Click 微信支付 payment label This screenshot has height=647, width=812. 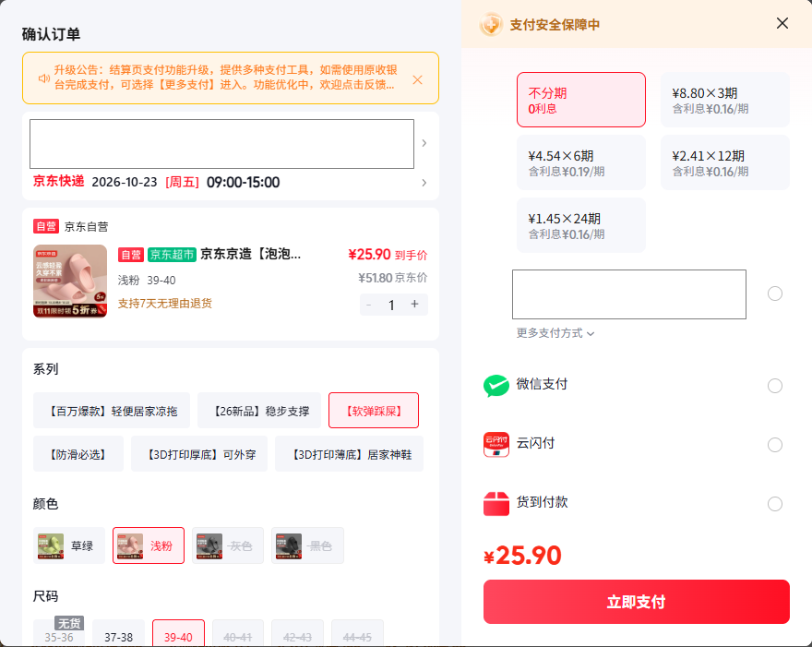(x=542, y=384)
